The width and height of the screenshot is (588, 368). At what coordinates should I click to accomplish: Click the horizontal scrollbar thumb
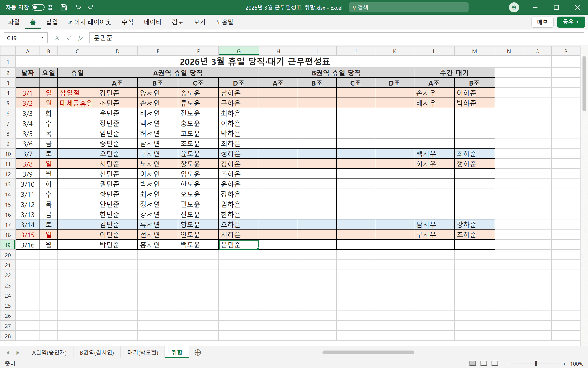pyautogui.click(x=368, y=352)
